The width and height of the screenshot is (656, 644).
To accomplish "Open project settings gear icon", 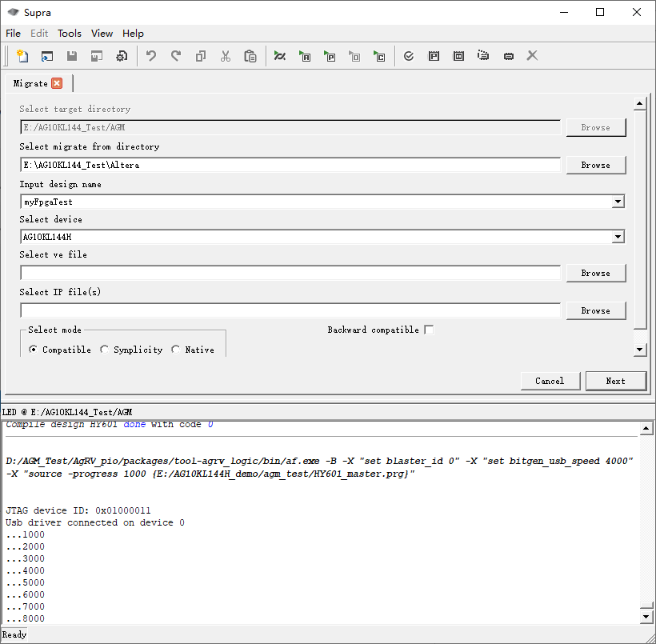I will point(122,56).
